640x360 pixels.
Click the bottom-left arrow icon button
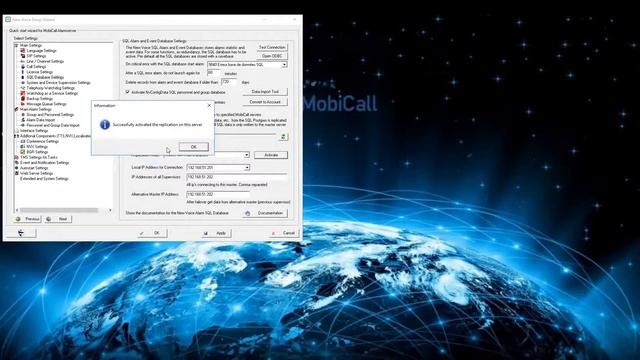click(21, 233)
